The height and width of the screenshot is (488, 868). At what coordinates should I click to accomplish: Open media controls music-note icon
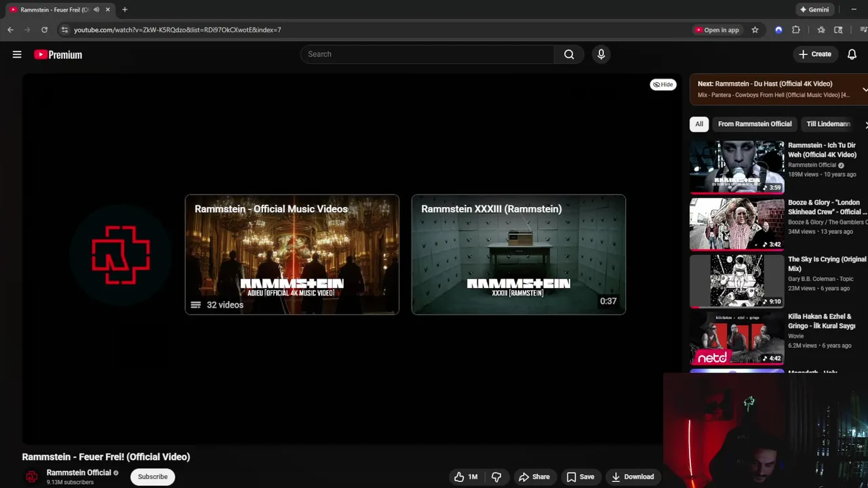(863, 30)
